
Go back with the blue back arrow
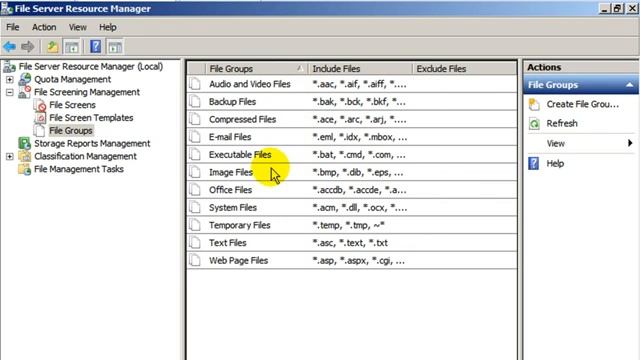click(x=9, y=47)
